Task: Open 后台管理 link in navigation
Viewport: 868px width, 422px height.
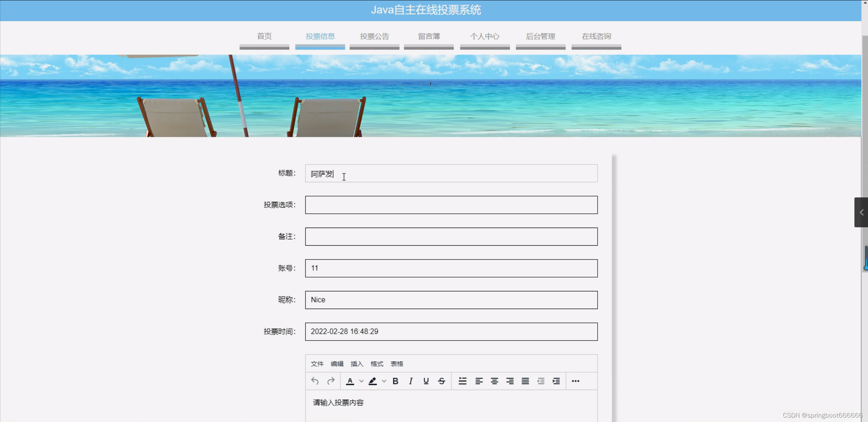Action: coord(540,36)
